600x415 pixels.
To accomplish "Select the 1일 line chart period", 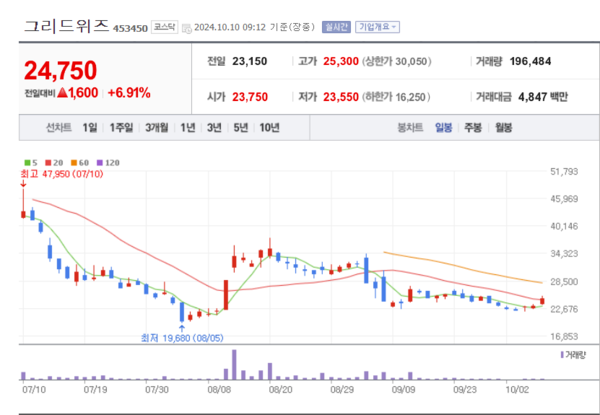I will (90, 128).
